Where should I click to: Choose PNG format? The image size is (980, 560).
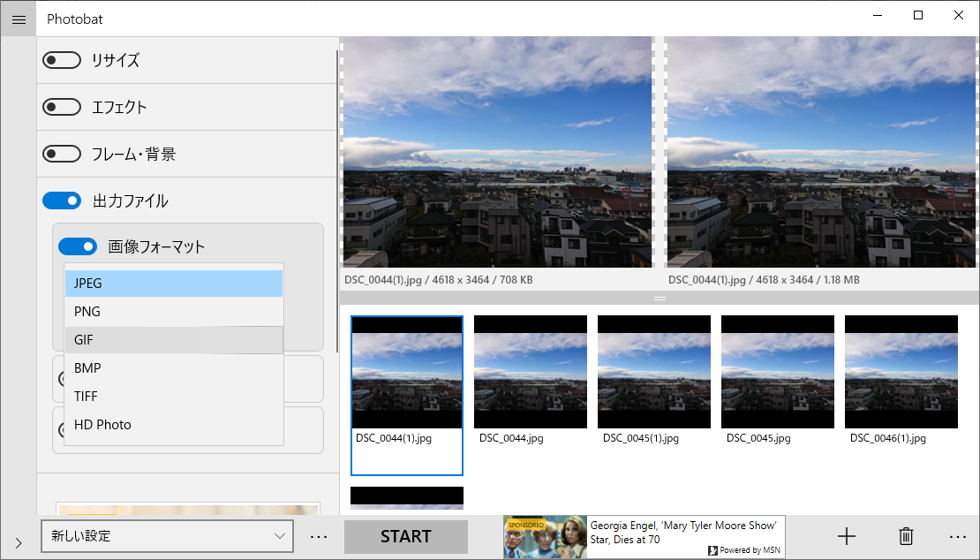174,311
